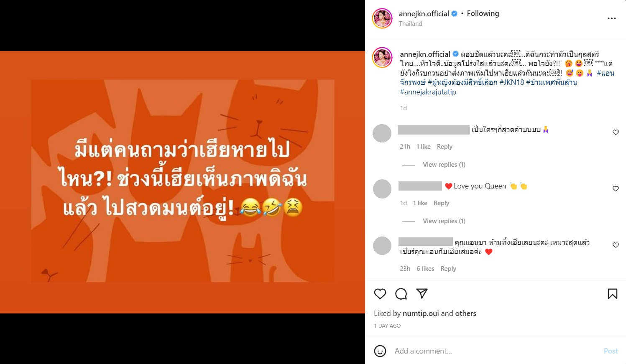Like the 'Love you Queen' comment
Image resolution: width=626 pixels, height=364 pixels.
pos(616,189)
